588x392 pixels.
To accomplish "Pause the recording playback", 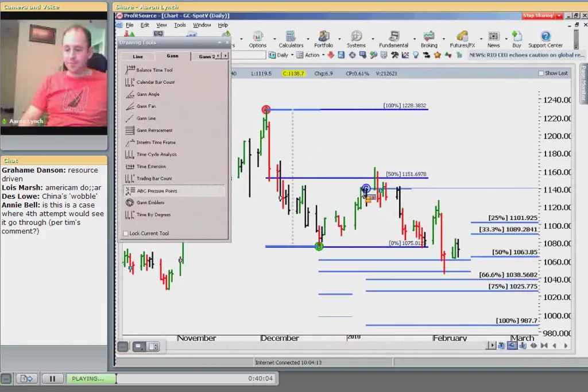I will (x=52, y=378).
